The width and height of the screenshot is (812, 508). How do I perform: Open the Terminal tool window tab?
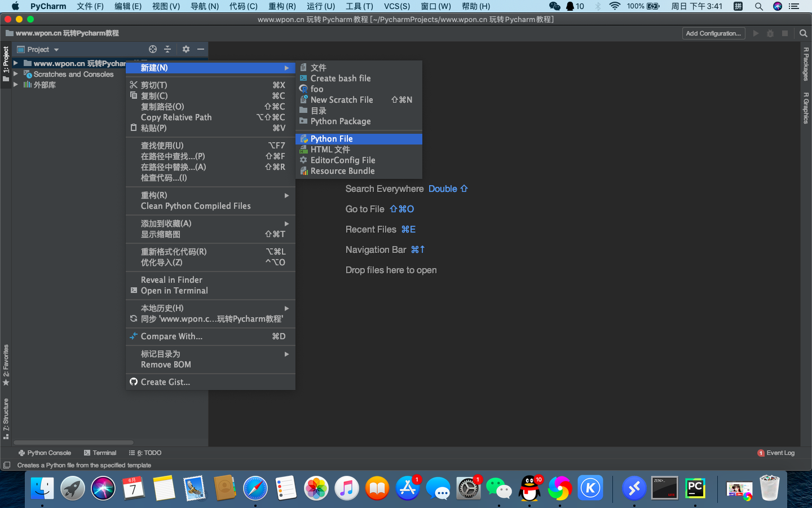point(100,453)
